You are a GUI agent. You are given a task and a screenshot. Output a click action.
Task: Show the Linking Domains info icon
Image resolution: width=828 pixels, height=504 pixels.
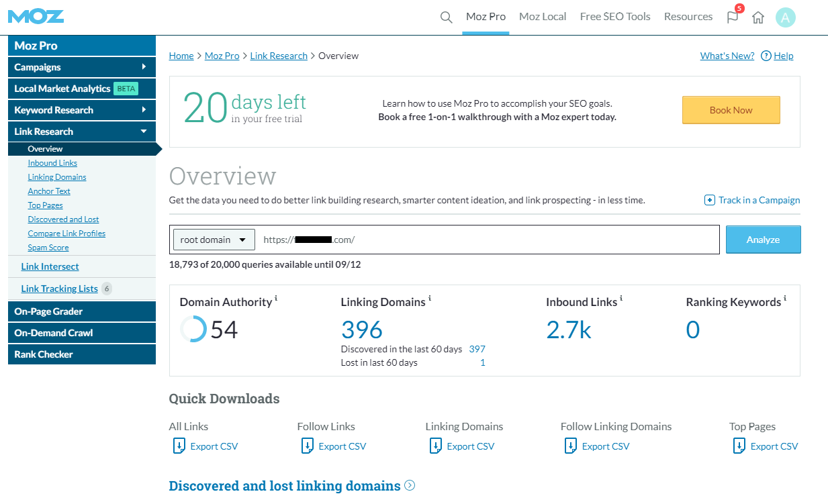pyautogui.click(x=430, y=298)
